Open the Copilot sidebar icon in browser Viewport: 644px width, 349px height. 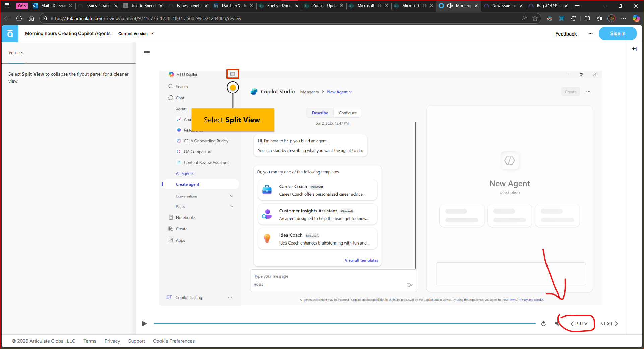[636, 18]
